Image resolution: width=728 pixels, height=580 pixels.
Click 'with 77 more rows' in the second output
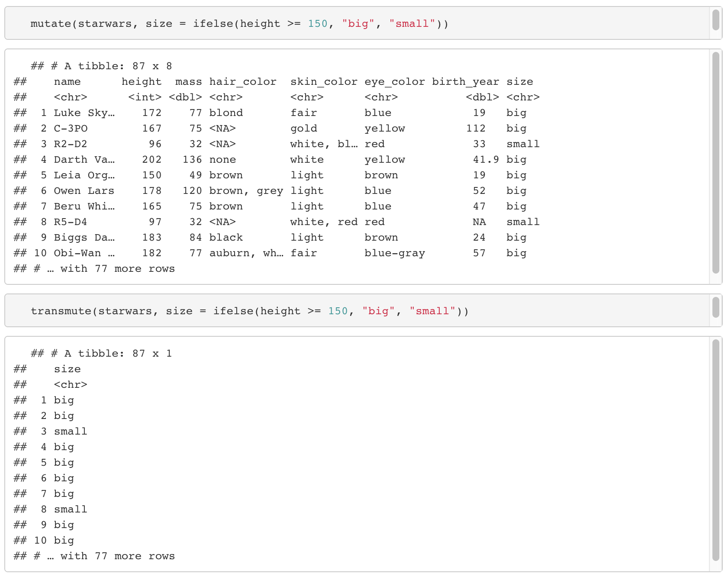[118, 556]
